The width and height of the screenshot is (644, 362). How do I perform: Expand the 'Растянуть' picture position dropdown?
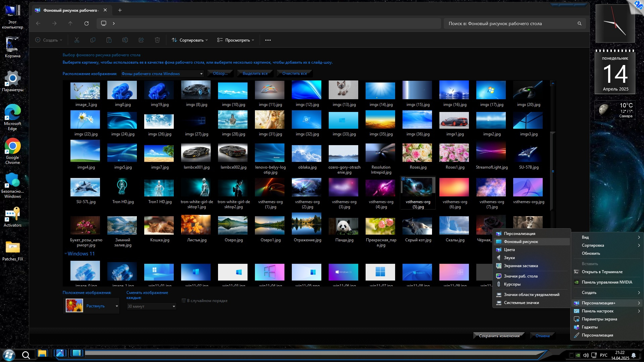(117, 306)
